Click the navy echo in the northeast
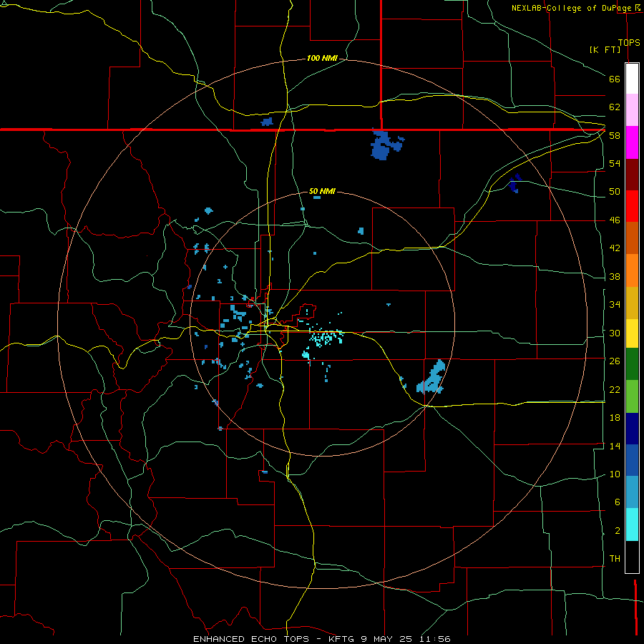This screenshot has width=644, height=644. (x=514, y=183)
